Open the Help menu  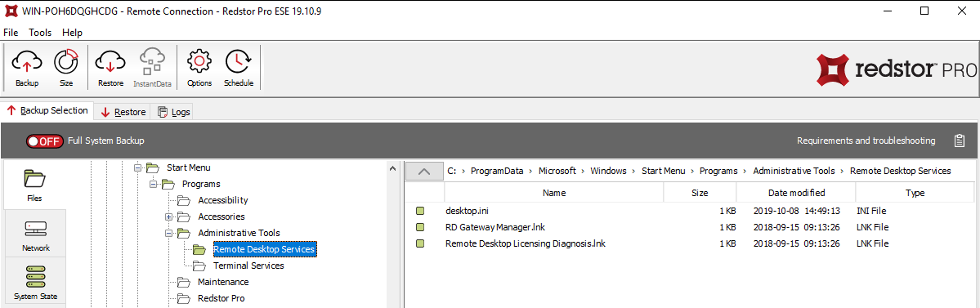click(72, 33)
